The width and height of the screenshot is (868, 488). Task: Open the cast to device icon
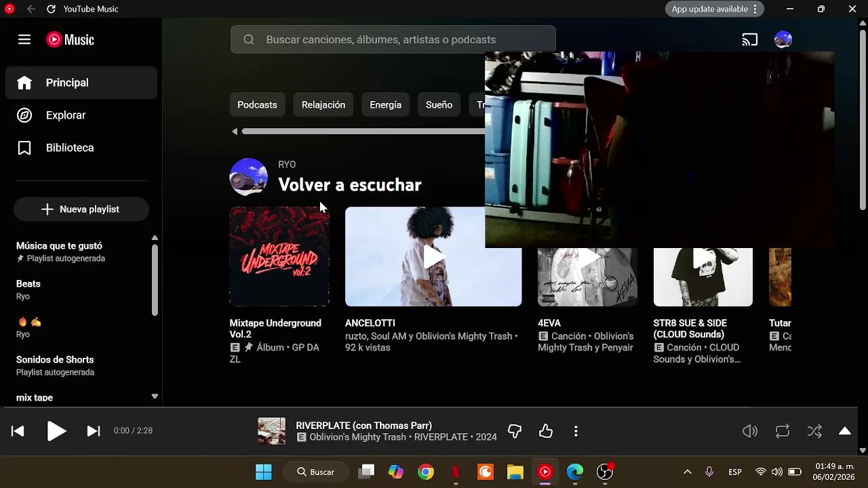click(749, 39)
